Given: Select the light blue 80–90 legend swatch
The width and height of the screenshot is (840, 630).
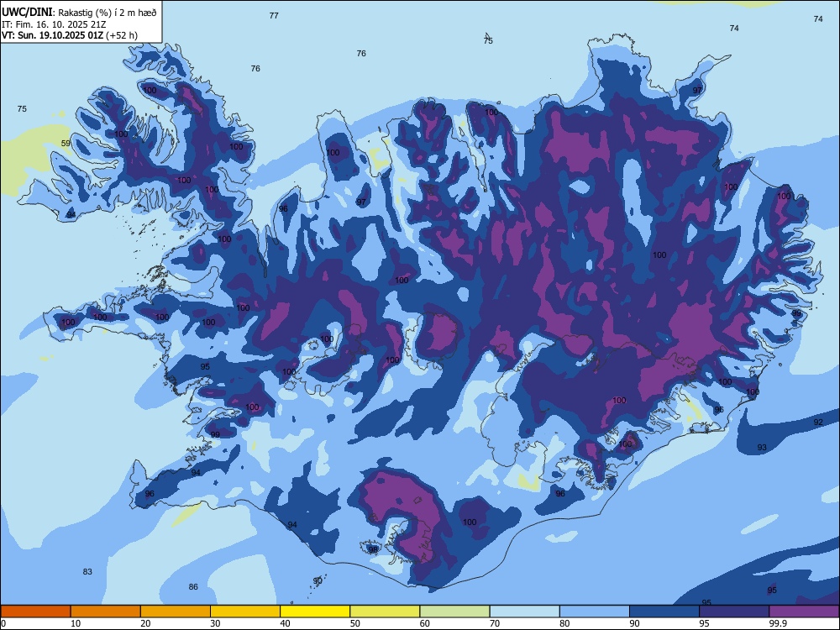Looking at the screenshot, I should tap(595, 612).
